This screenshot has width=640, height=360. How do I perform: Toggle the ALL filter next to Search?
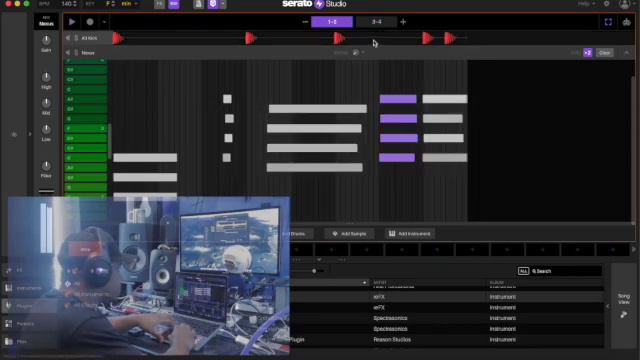[523, 271]
